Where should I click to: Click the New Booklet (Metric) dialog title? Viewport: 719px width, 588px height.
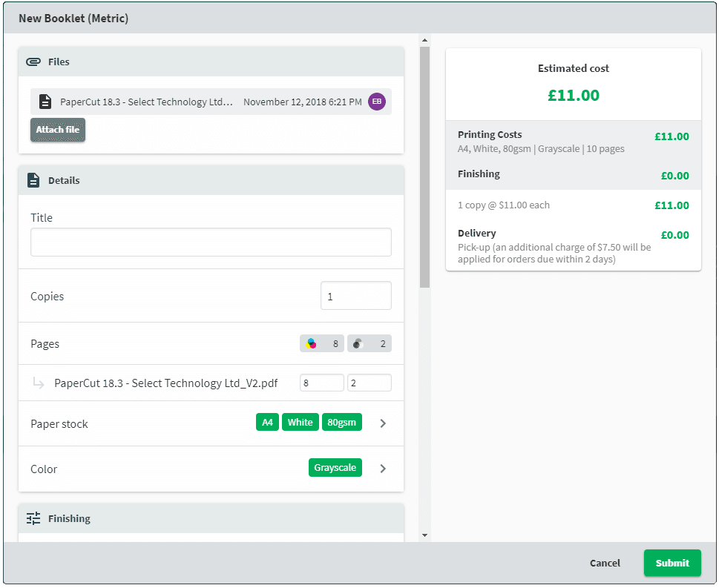(x=73, y=19)
